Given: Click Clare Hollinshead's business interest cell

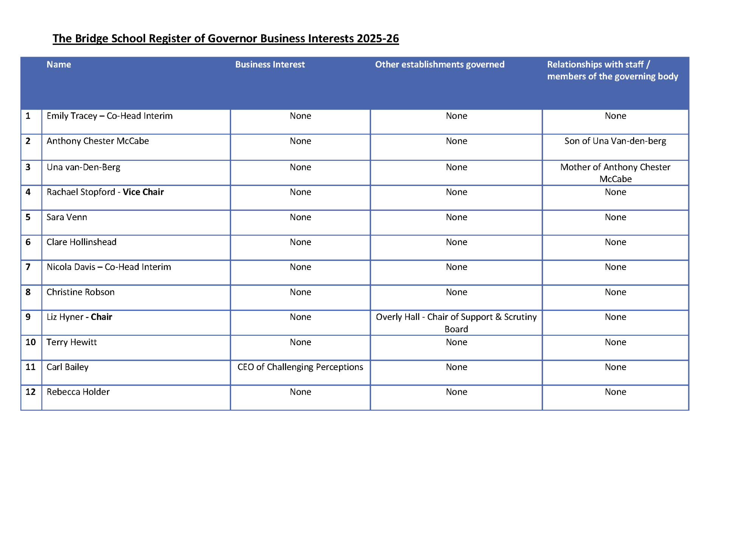Looking at the screenshot, I should coord(300,242).
